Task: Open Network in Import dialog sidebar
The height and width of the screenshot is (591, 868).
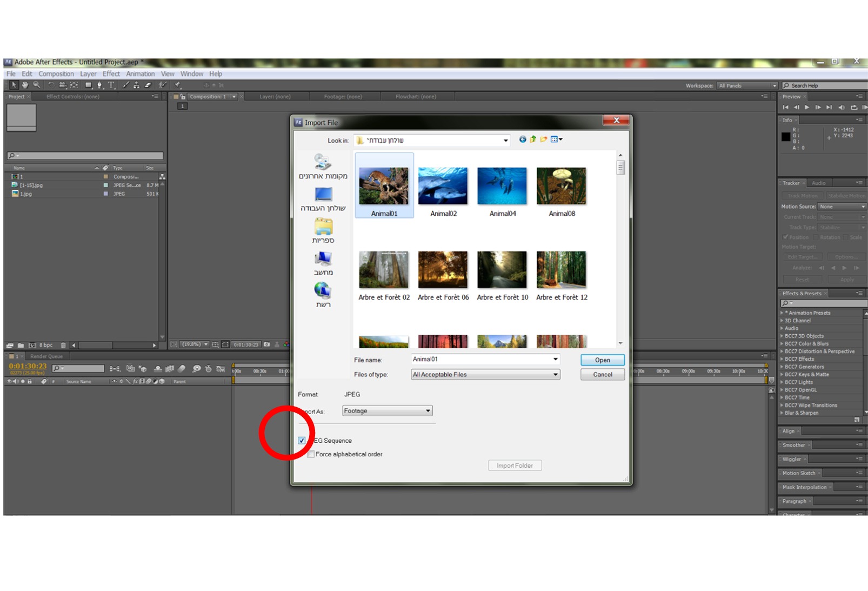Action: pyautogui.click(x=323, y=295)
